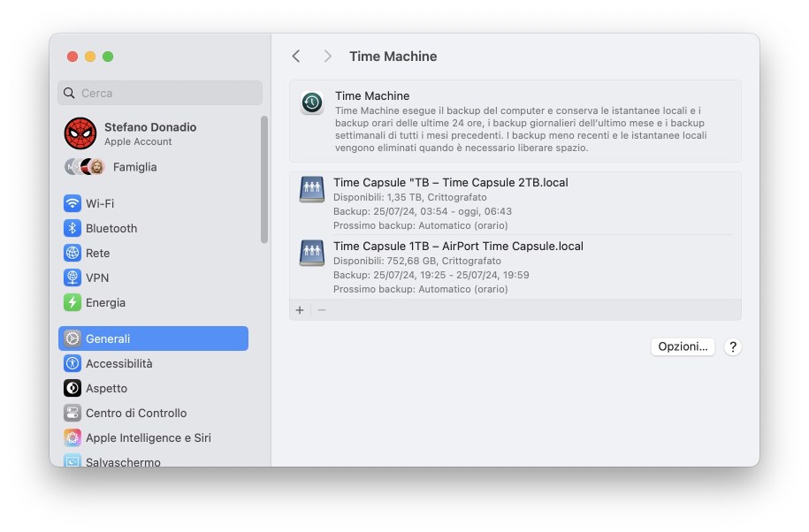Click the sidebar scrollbar

click(264, 179)
